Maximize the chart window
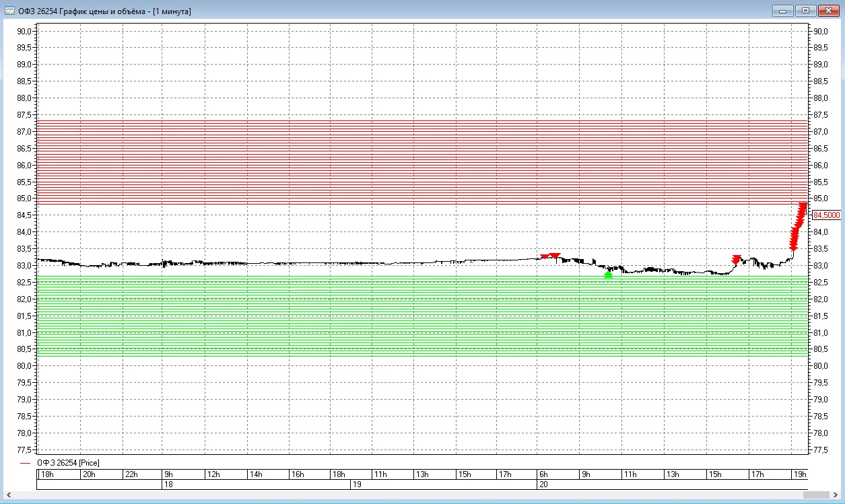Viewport: 845px width, 504px height. pos(805,10)
